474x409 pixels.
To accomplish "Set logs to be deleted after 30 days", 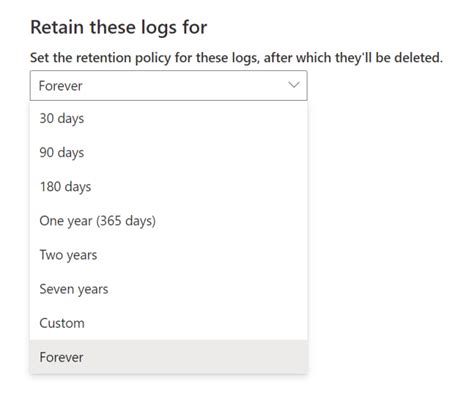I will [169, 118].
